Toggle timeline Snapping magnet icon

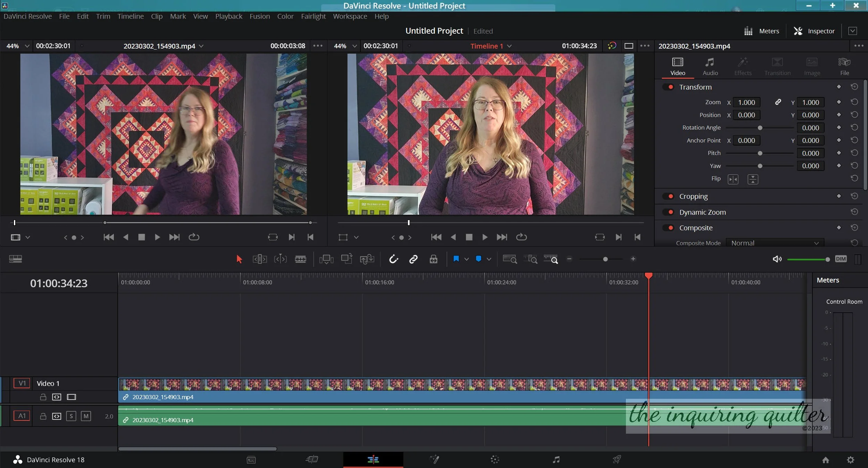coord(393,259)
